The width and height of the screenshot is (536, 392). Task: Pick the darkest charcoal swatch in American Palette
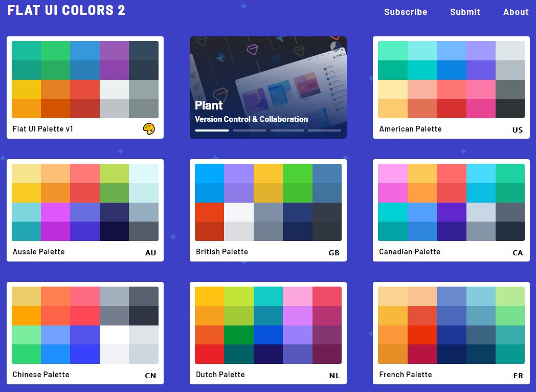(510, 108)
